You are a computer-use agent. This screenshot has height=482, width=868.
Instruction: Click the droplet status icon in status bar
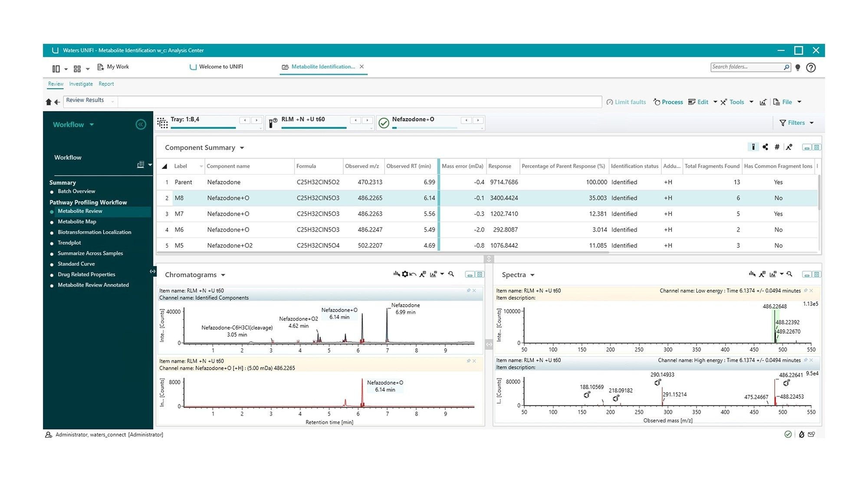(801, 434)
